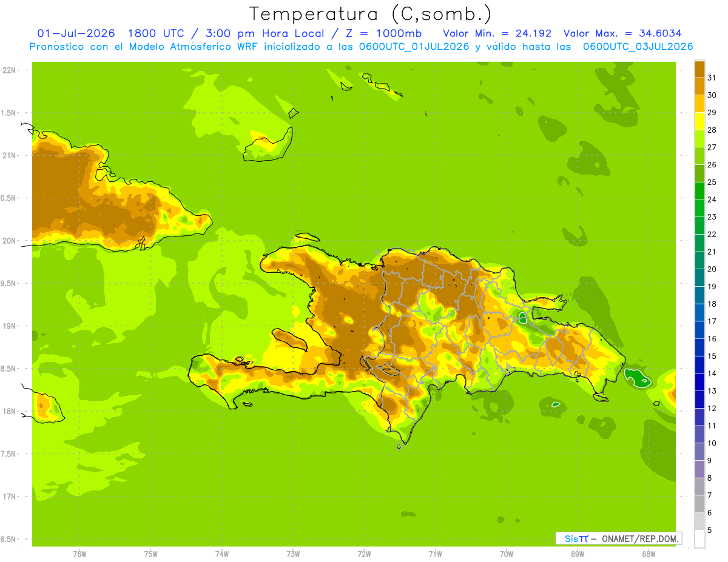
Task: Click the '74W' longitude label
Action: coord(222,554)
